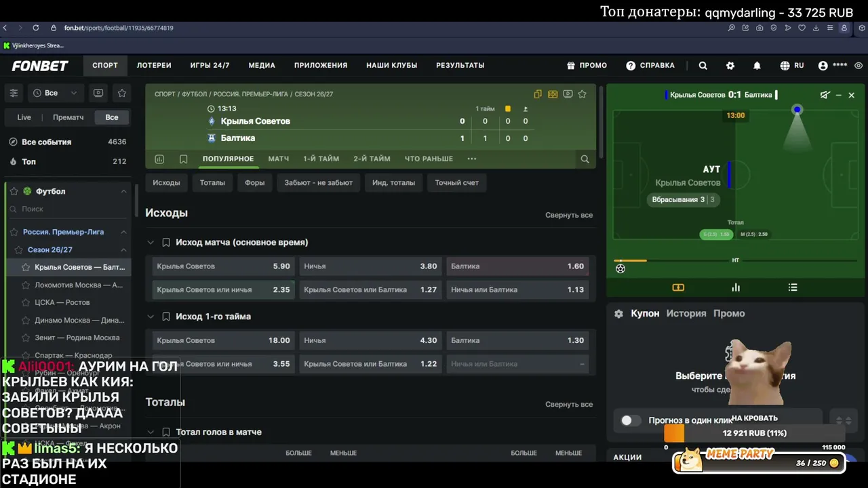
Task: Favorite the ЦСКА — Ростов match star
Action: 26,303
